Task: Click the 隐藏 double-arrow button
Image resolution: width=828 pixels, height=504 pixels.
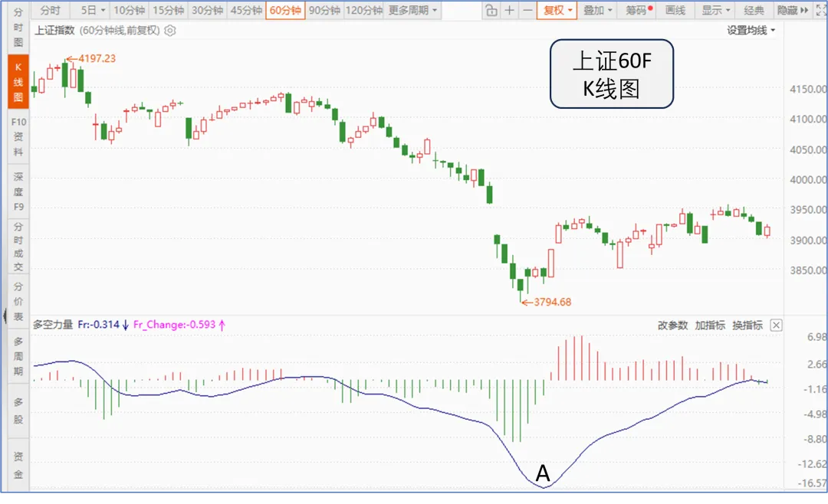Action: (793, 10)
